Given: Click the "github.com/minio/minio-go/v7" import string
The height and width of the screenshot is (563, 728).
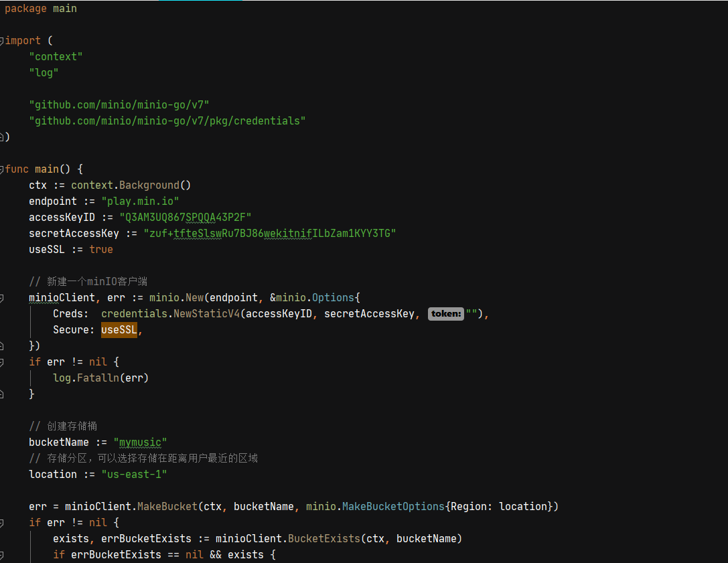Looking at the screenshot, I should coord(119,105).
